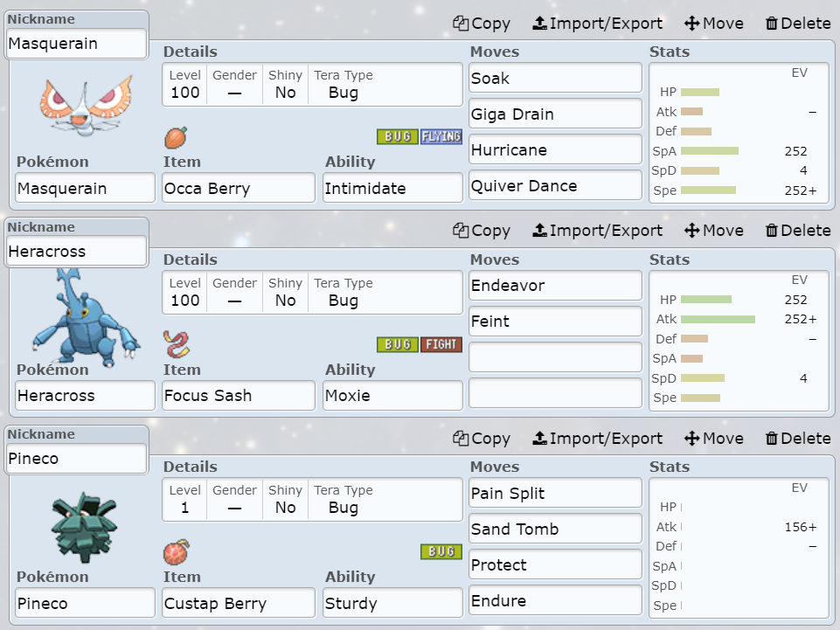Image resolution: width=840 pixels, height=630 pixels.
Task: Open Heracross's details panel
Action: [x=312, y=292]
